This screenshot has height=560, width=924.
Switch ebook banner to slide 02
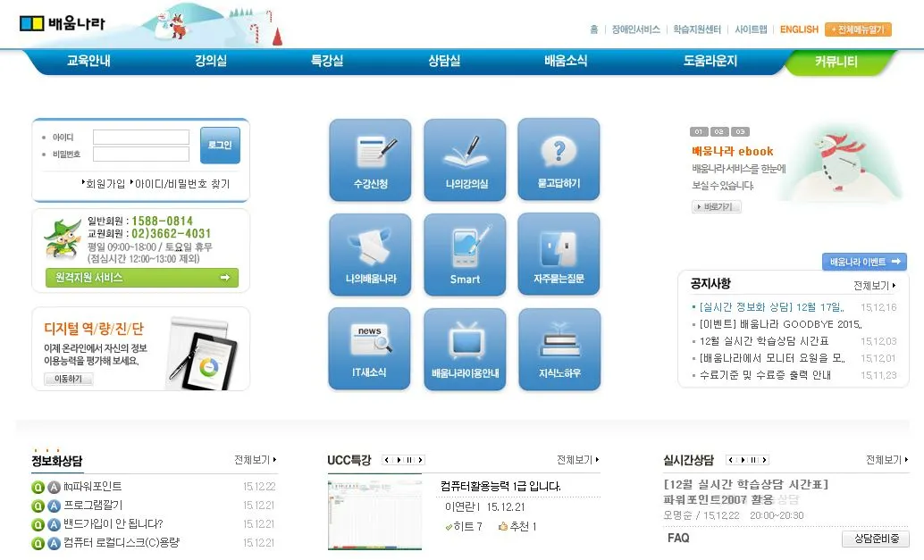point(718,131)
